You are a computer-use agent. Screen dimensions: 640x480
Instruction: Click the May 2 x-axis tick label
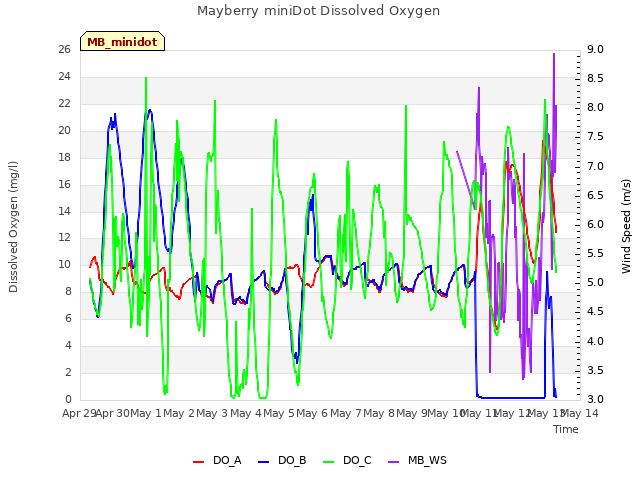[179, 413]
